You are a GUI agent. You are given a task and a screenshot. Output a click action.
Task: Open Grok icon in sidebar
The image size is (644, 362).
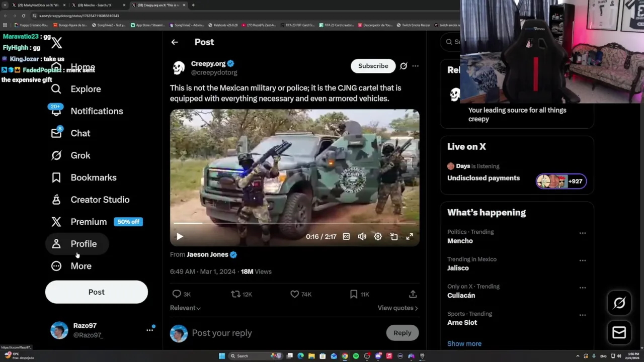coord(56,155)
